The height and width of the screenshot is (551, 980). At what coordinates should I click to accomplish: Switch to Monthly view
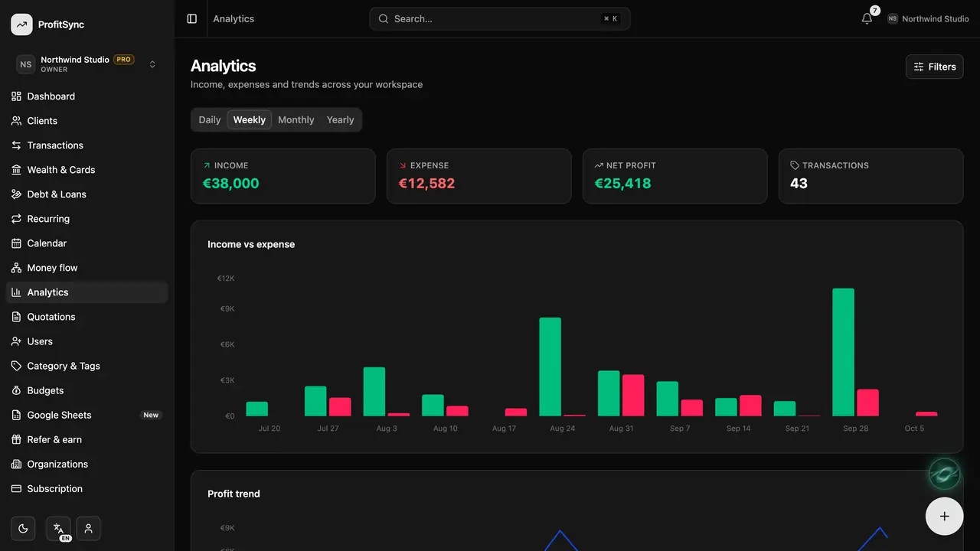click(296, 119)
